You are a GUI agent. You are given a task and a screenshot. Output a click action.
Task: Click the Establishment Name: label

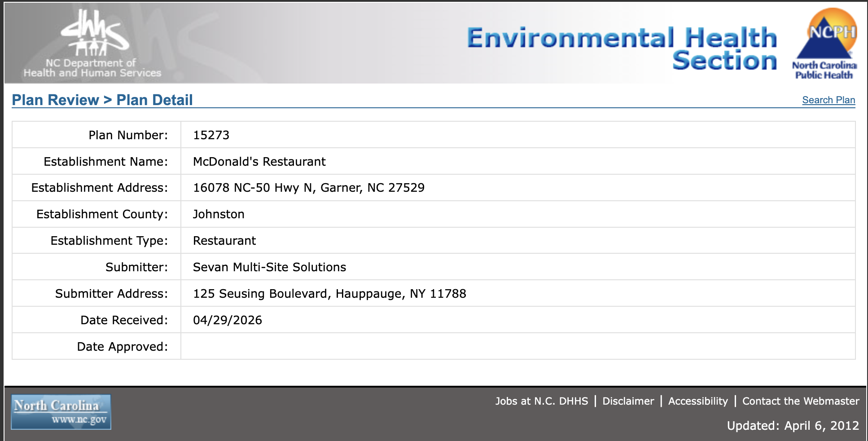tap(105, 162)
